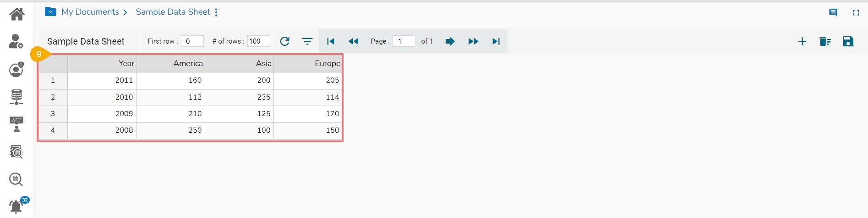This screenshot has height=218, width=868.
Task: Open the data connector database icon
Action: point(16,97)
